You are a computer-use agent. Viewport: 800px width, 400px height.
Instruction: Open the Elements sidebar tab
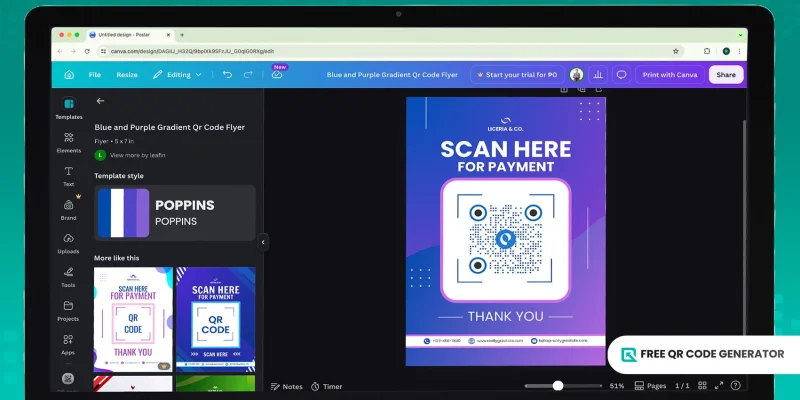click(69, 142)
